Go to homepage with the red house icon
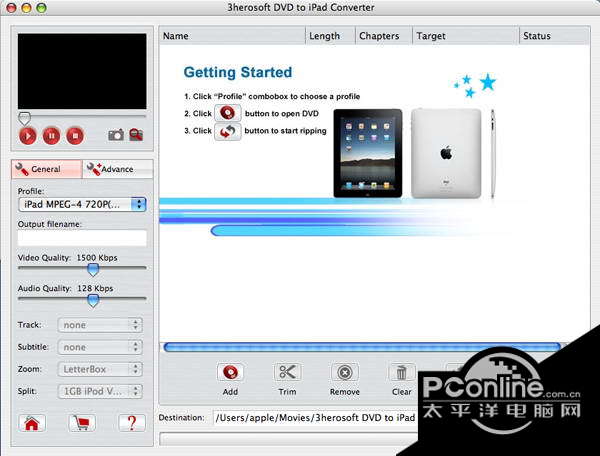The height and width of the screenshot is (456, 600). click(x=32, y=423)
